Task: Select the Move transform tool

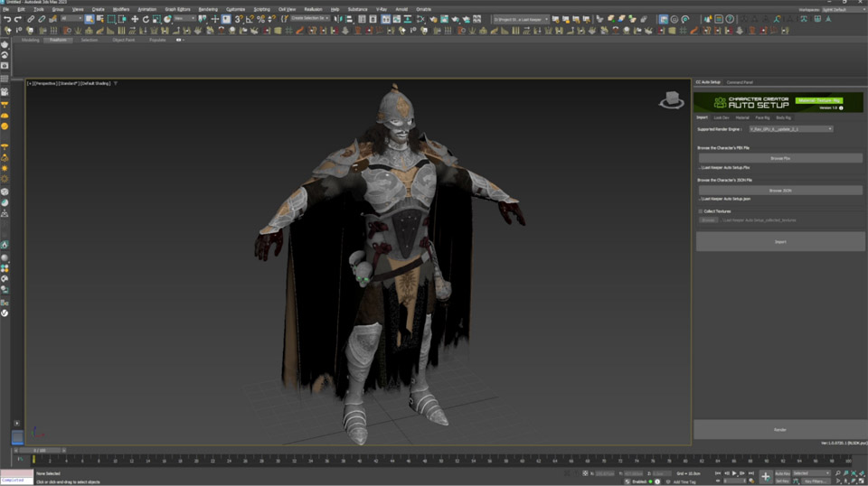Action: pyautogui.click(x=134, y=19)
